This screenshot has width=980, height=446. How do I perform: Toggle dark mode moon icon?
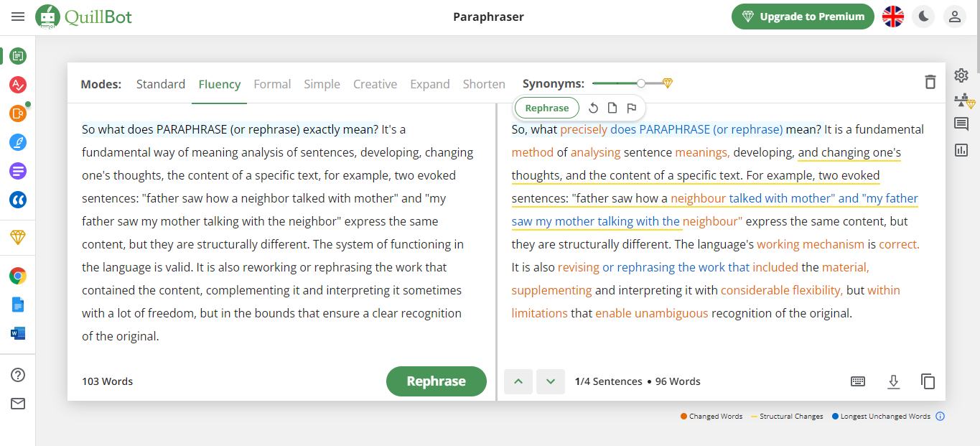(924, 17)
